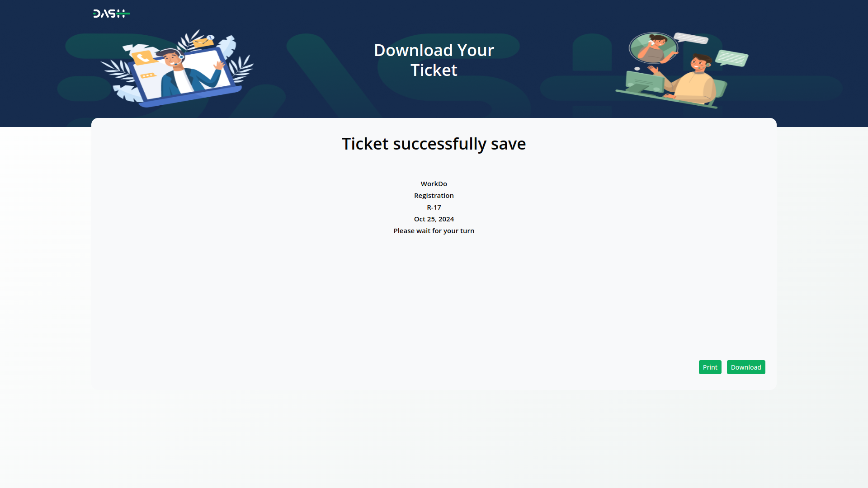
Task: Click the Download Your Ticket heading
Action: click(434, 60)
